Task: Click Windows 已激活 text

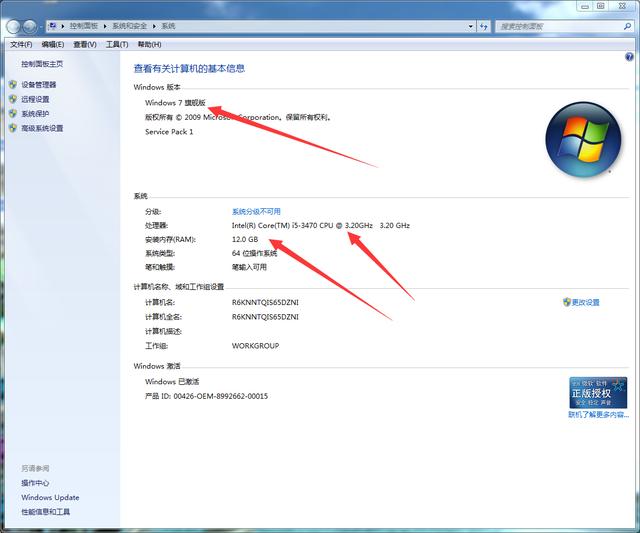Action: (172, 382)
